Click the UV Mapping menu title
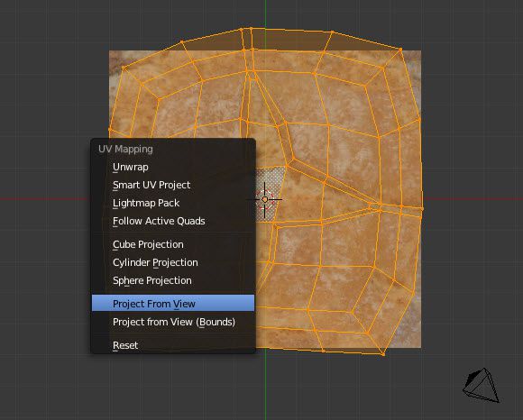 [x=125, y=149]
